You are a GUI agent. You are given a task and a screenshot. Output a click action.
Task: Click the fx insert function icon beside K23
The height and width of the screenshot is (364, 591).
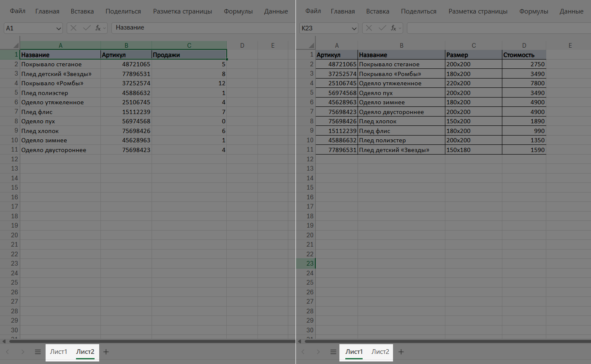(x=393, y=28)
